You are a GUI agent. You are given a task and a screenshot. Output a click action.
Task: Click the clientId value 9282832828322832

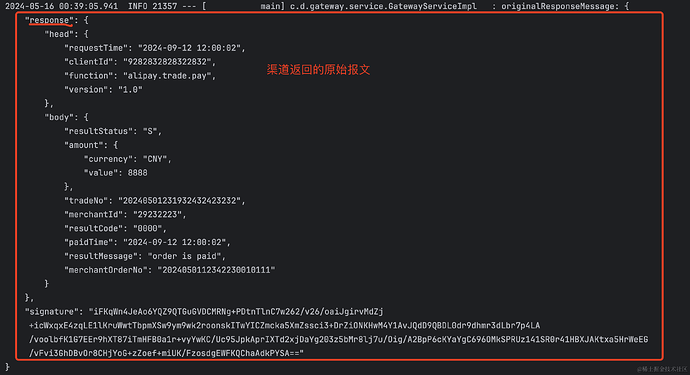coord(167,62)
